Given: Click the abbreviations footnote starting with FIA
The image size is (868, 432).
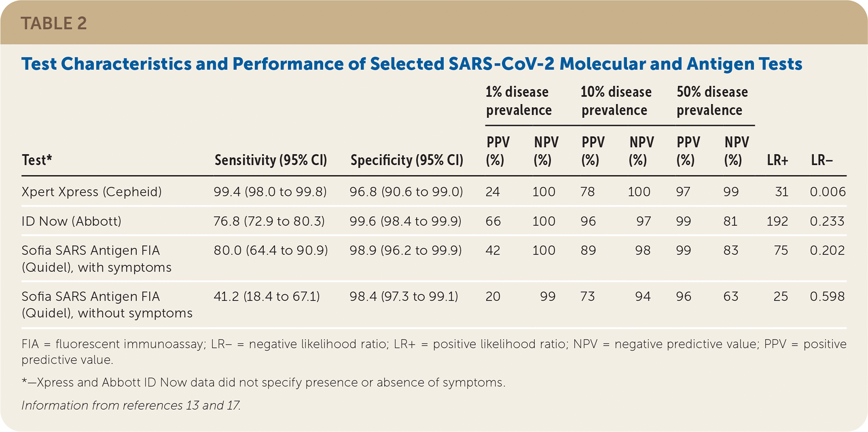Looking at the screenshot, I should (434, 352).
